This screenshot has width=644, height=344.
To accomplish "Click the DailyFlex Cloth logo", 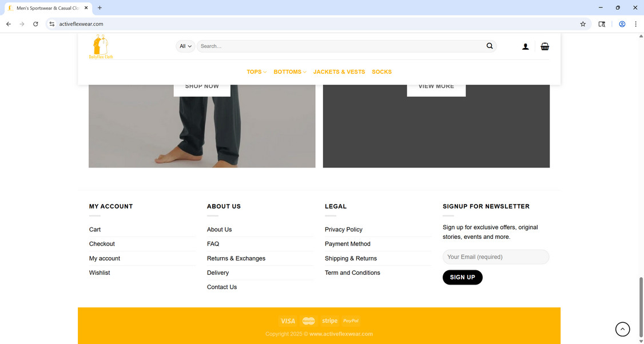I will [101, 46].
